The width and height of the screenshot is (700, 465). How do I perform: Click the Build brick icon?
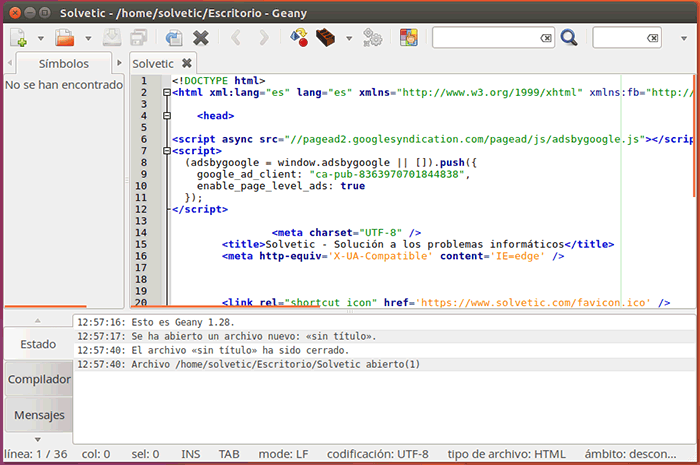[326, 38]
